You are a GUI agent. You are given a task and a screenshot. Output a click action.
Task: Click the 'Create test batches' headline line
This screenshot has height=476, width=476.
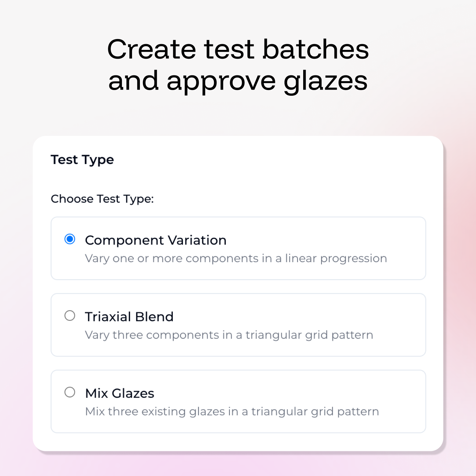tap(238, 50)
